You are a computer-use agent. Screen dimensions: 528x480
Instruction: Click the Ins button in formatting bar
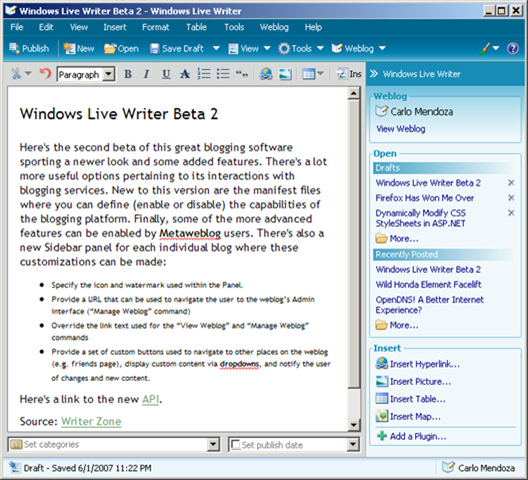350,74
